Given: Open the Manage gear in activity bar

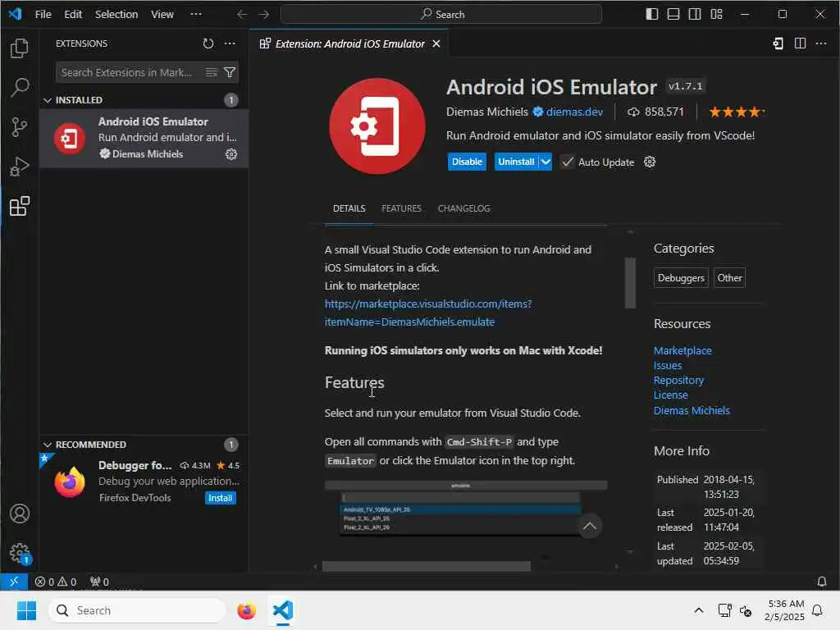Looking at the screenshot, I should click(x=20, y=552).
